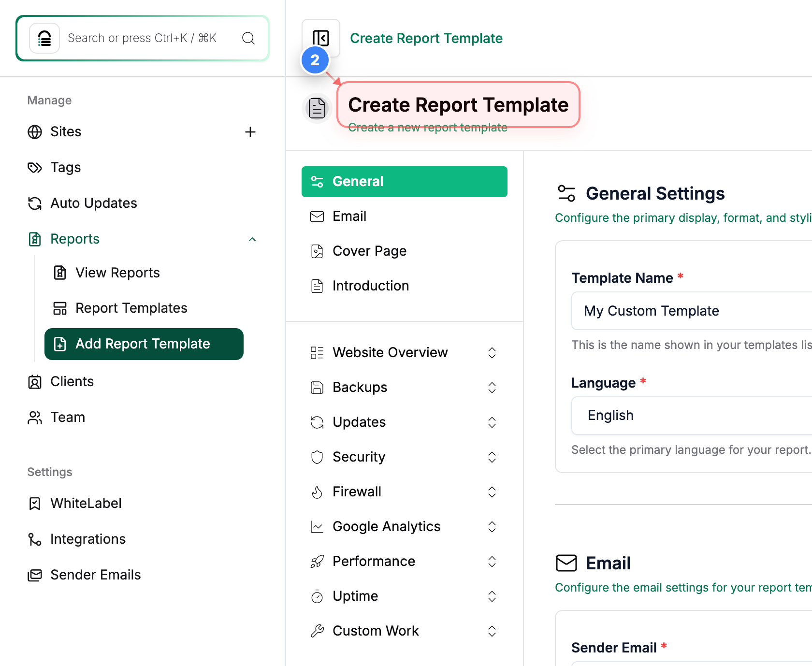This screenshot has width=812, height=666.
Task: Click the Integrations icon in Settings
Action: point(35,539)
